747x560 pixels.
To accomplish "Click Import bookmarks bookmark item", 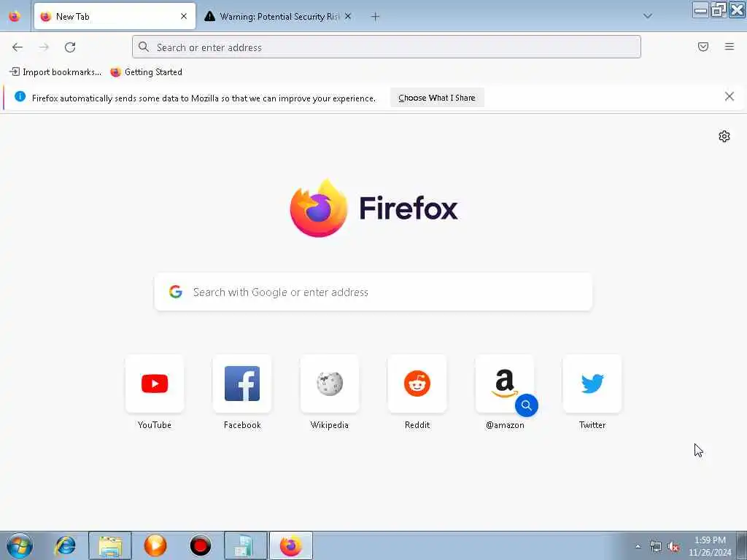I will pos(55,72).
